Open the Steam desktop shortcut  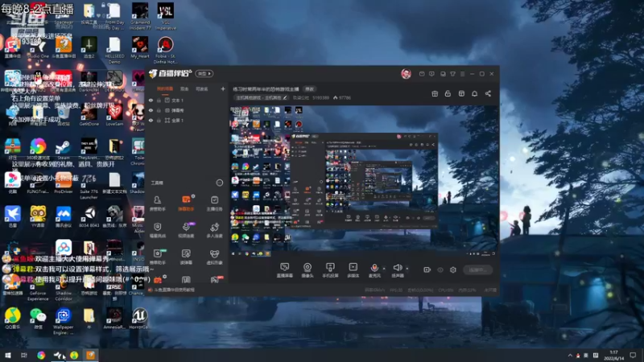(x=64, y=150)
